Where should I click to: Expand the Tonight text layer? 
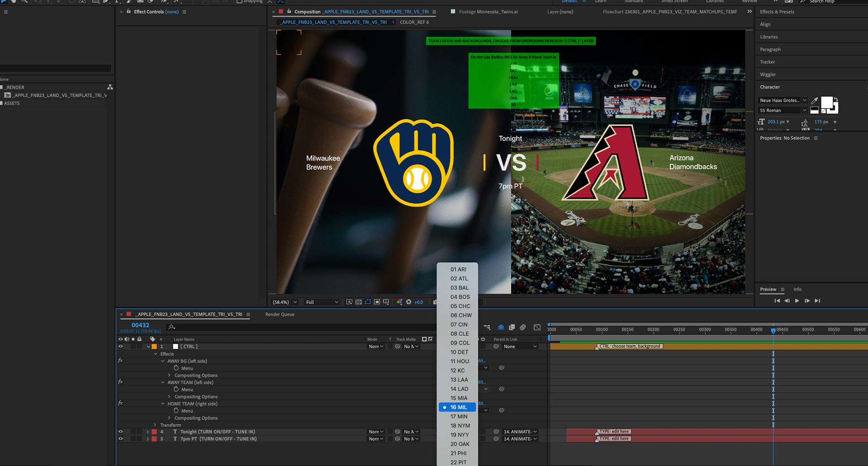[x=148, y=432]
